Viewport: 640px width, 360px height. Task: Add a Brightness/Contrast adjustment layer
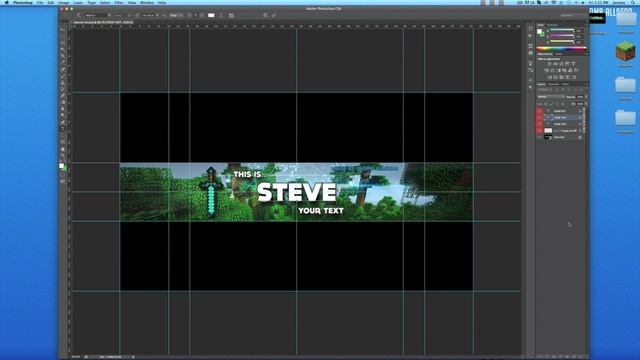[x=549, y=64]
